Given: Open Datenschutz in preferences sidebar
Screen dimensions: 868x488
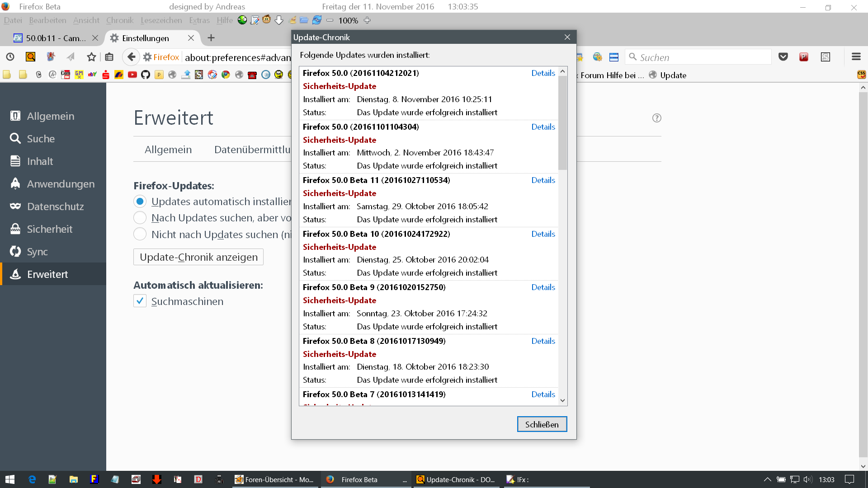Looking at the screenshot, I should click(55, 206).
